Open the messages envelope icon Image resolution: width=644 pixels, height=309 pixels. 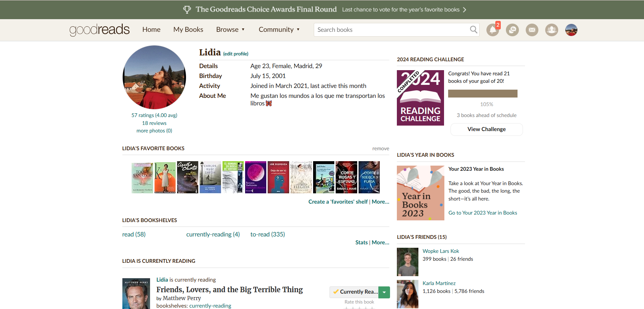point(532,30)
